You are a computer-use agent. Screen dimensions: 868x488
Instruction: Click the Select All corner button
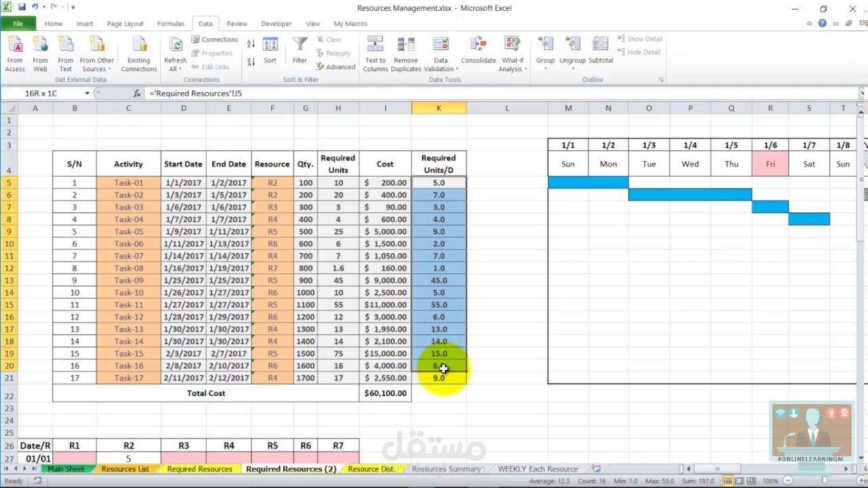click(9, 108)
